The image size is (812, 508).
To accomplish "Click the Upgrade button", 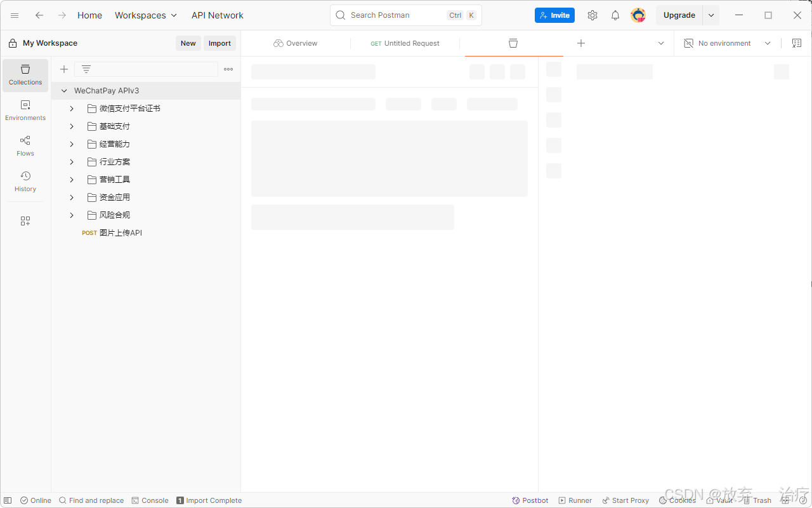I will click(x=679, y=15).
